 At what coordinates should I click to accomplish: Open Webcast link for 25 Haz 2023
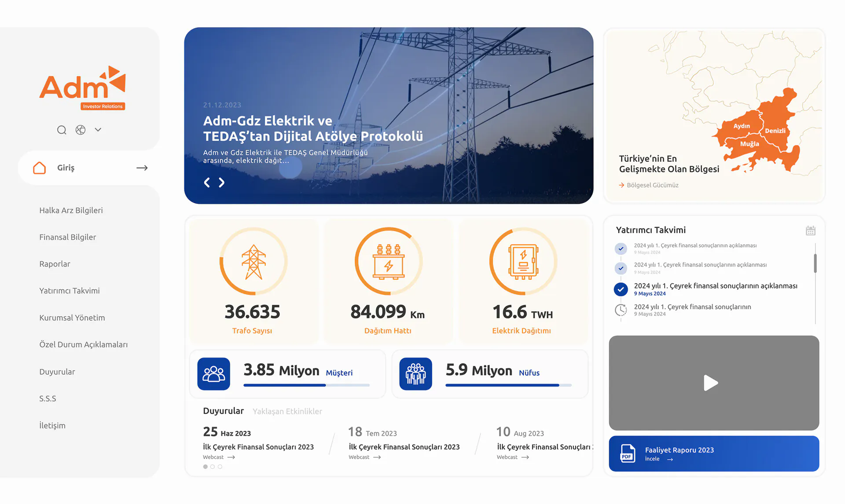tap(219, 457)
